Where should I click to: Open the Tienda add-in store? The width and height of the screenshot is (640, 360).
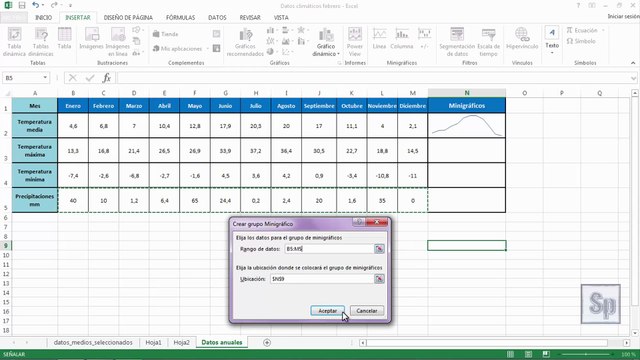(165, 34)
